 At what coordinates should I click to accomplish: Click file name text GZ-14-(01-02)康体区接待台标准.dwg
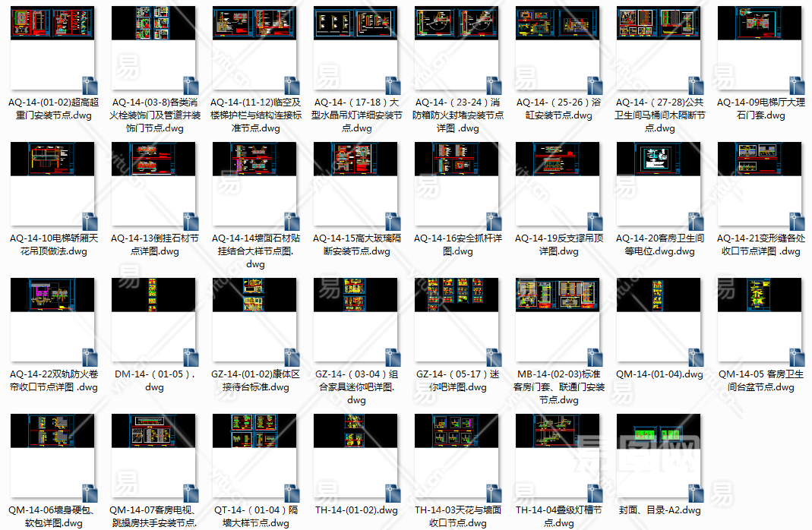tap(256, 380)
